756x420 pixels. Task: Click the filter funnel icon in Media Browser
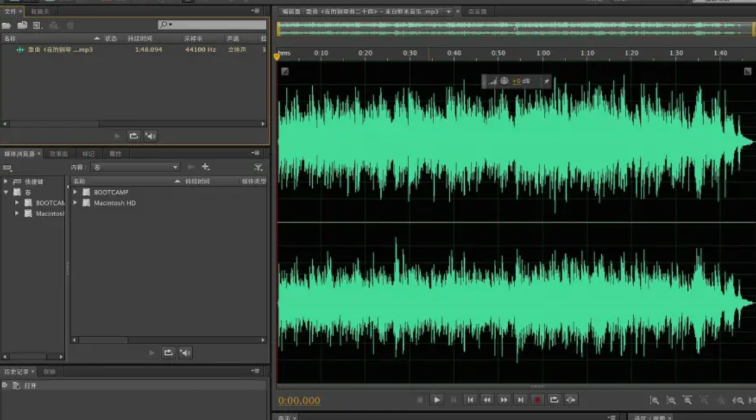(x=258, y=167)
